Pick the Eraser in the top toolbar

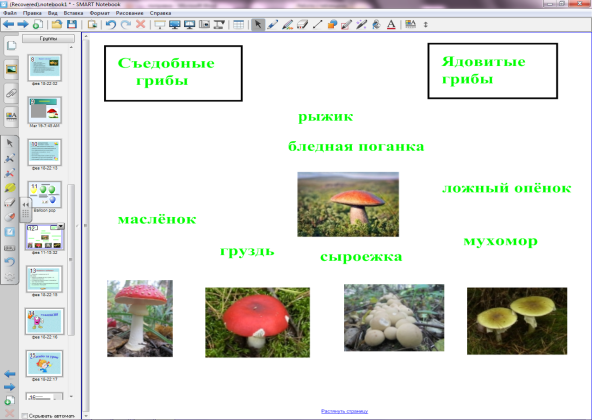[302, 25]
